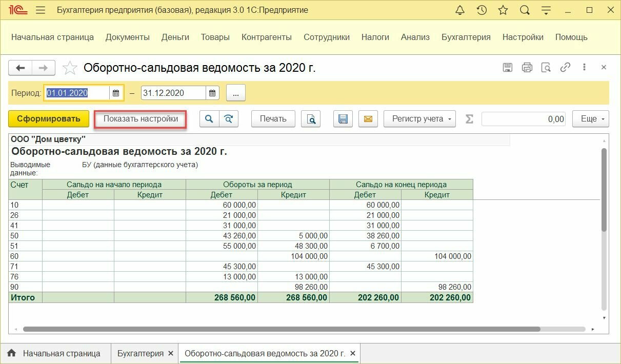Click ООО "Дом цветку" organization cell
The height and width of the screenshot is (364, 621).
tap(48, 139)
